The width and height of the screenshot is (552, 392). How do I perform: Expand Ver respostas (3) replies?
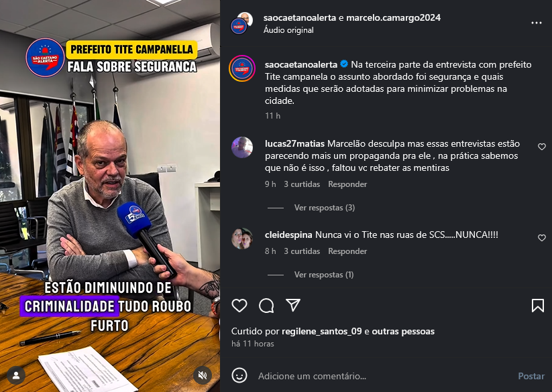click(x=324, y=208)
